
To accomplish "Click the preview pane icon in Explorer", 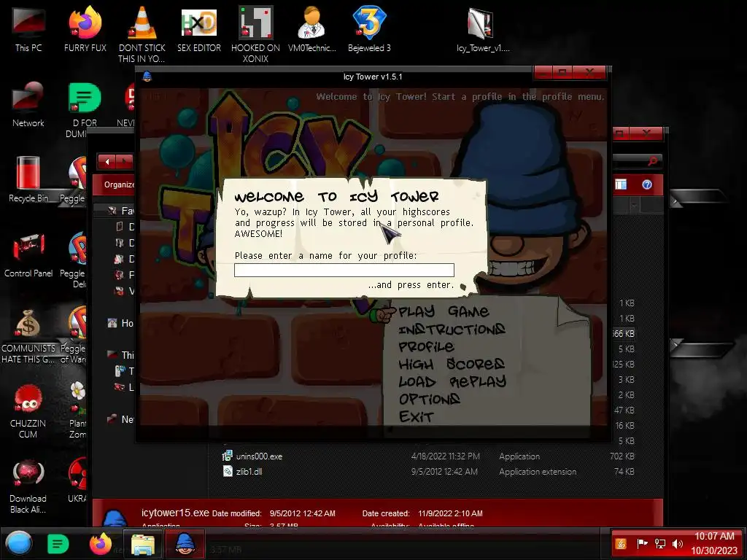I will (621, 184).
